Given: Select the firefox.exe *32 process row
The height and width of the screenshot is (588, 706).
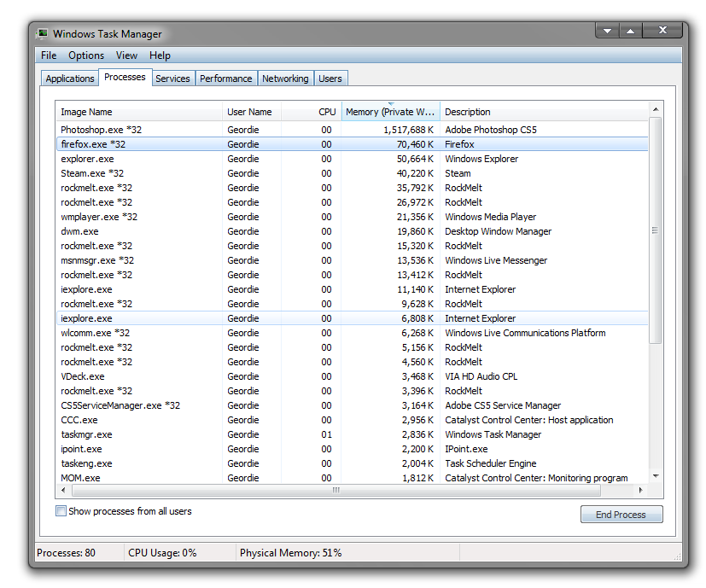Looking at the screenshot, I should [352, 144].
